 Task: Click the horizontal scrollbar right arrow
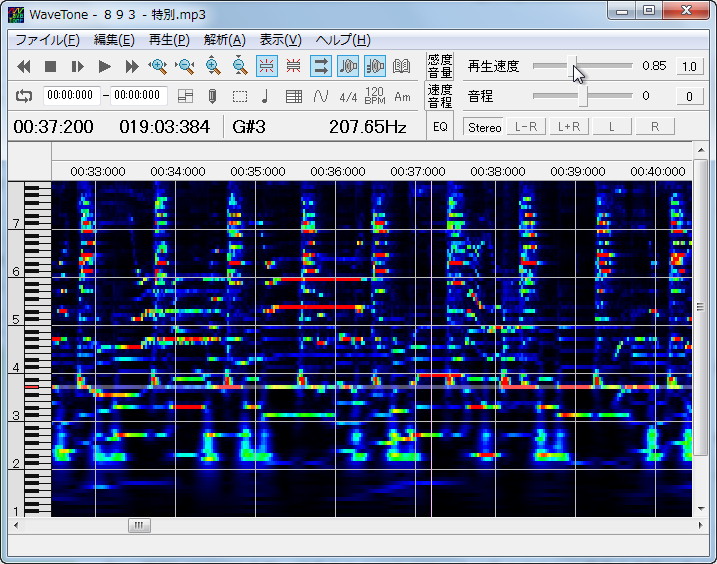tap(701, 525)
